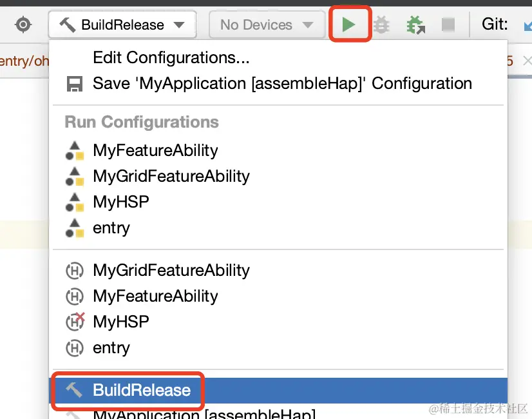Open the BuildRelease configuration dropdown

click(x=122, y=25)
